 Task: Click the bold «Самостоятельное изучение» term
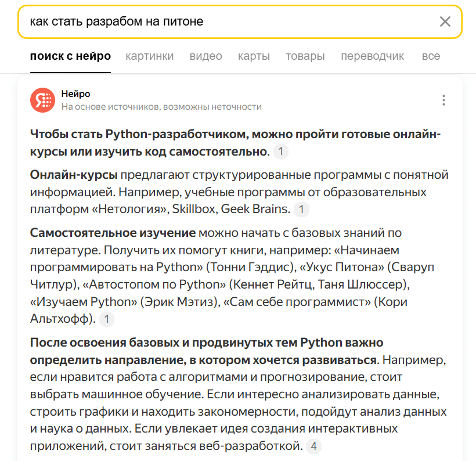tap(113, 233)
